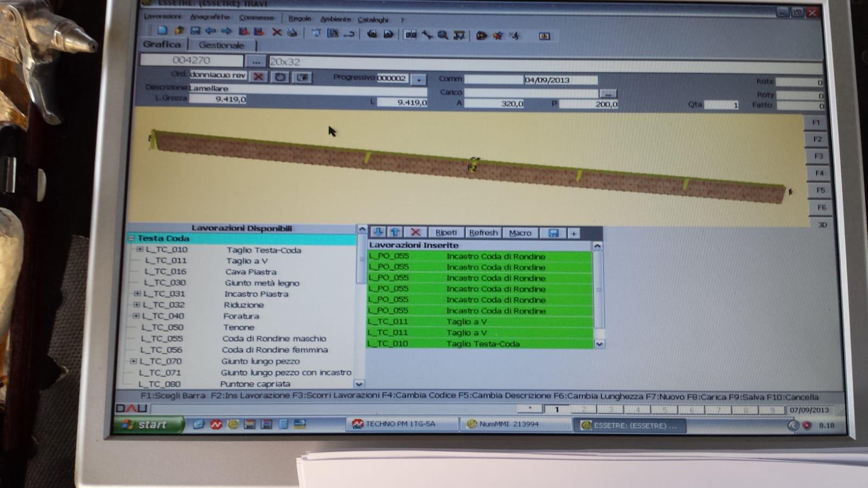Open the Windows start button
This screenshot has width=868, height=488.
pos(149,425)
